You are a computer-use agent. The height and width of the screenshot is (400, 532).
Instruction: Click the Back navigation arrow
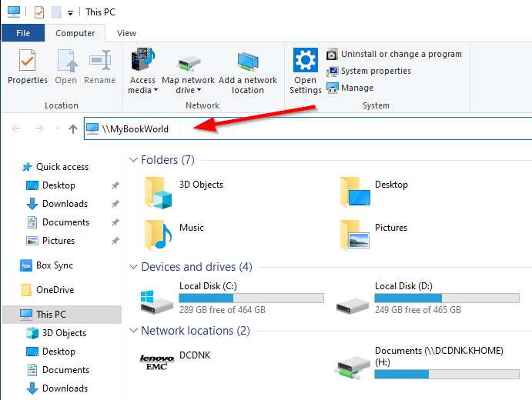pos(16,128)
